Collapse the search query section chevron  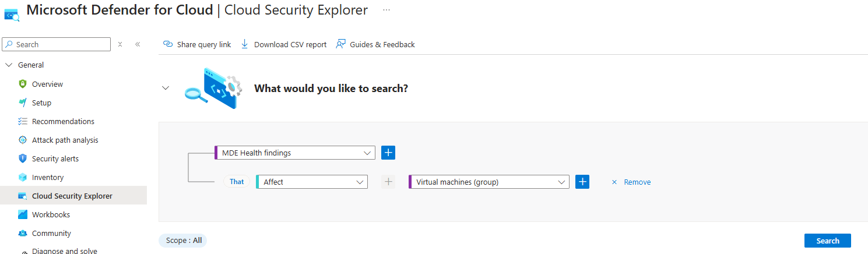[x=166, y=88]
